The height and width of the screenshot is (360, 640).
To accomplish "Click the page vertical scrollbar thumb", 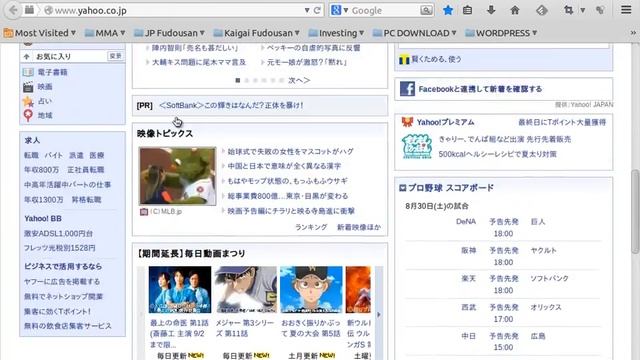I will 635,211.
